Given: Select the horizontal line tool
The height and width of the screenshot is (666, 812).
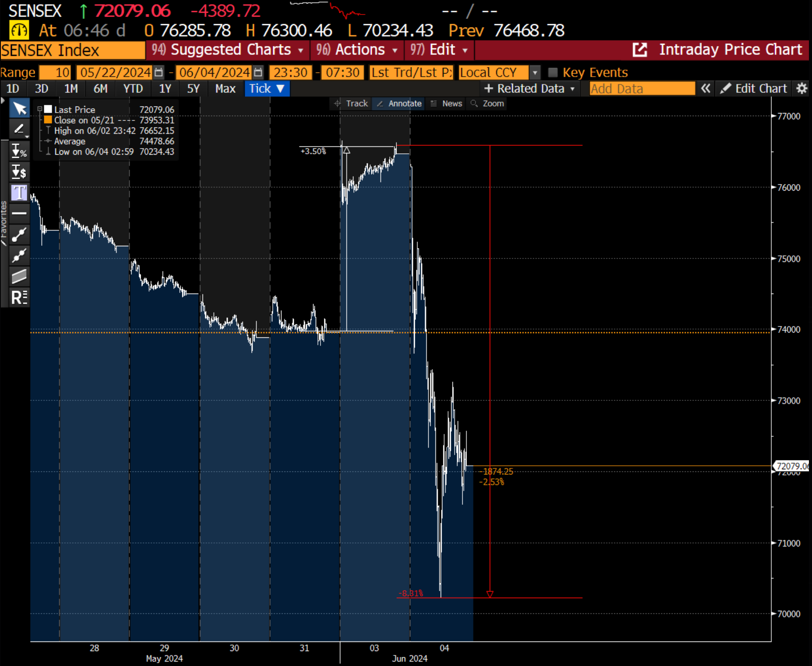Looking at the screenshot, I should click(x=19, y=213).
